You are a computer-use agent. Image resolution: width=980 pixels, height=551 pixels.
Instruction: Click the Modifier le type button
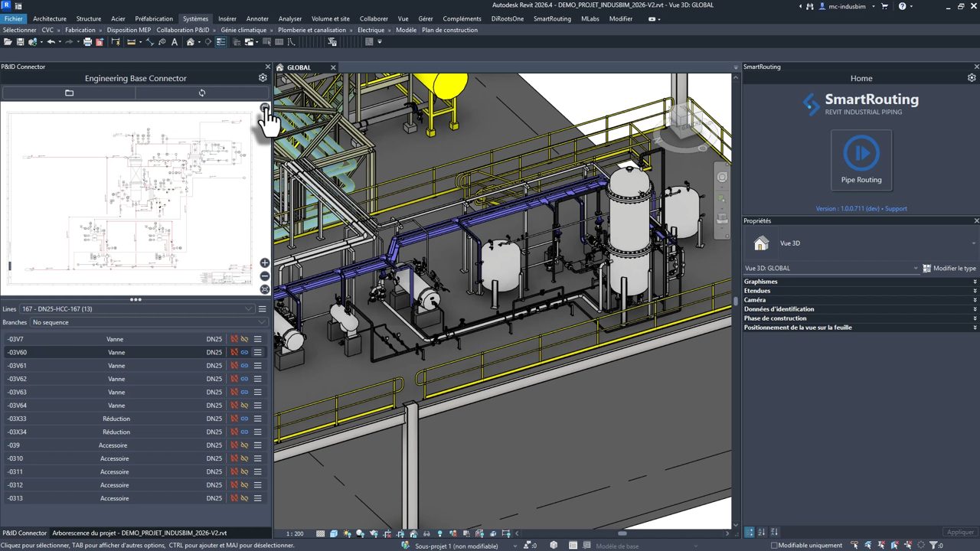[x=949, y=269]
